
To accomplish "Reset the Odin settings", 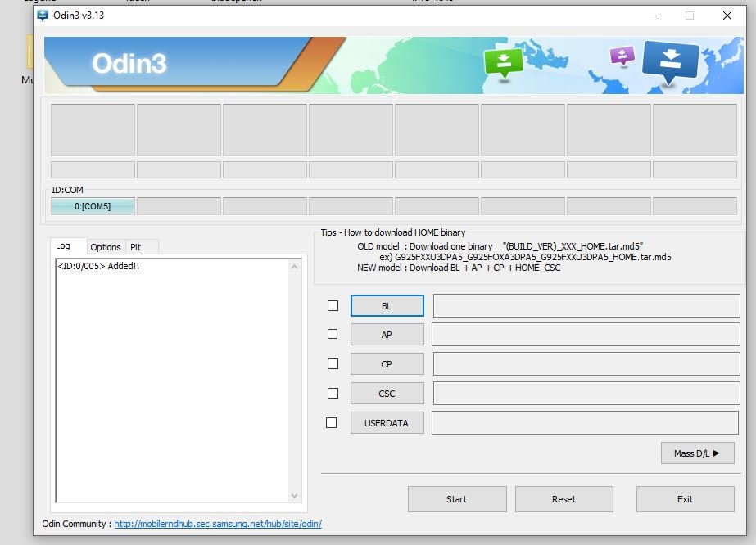I will [564, 499].
